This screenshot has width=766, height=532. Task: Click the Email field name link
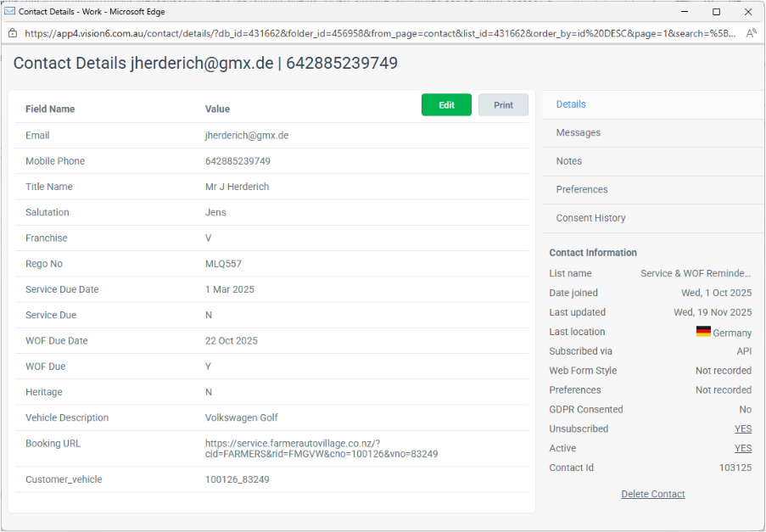pos(36,135)
